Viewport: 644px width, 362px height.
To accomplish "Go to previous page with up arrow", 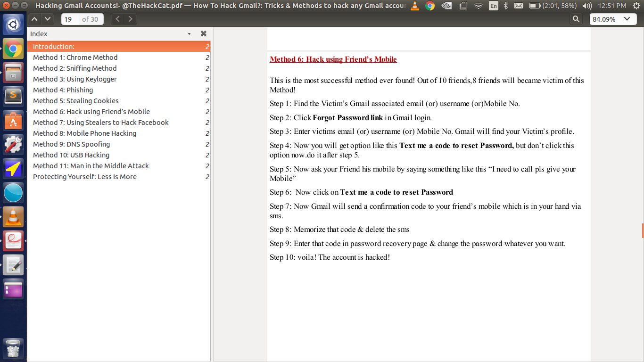I will point(34,19).
